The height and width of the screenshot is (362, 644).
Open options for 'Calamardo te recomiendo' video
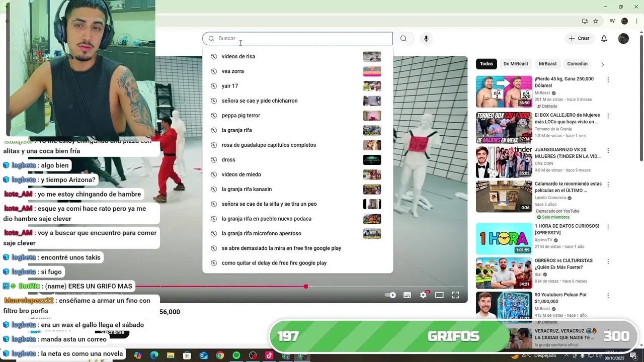pos(608,185)
